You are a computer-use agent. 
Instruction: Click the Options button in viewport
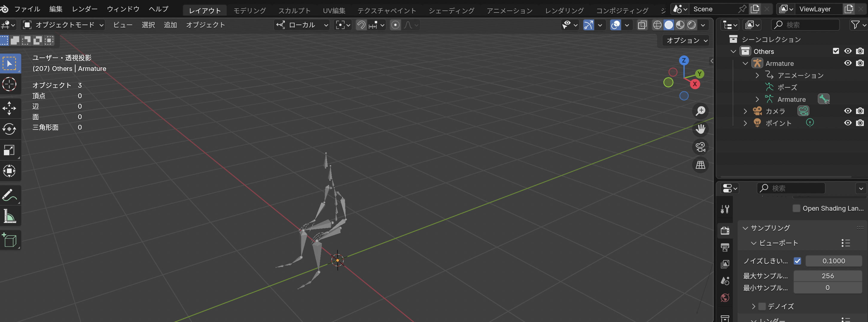pos(686,40)
